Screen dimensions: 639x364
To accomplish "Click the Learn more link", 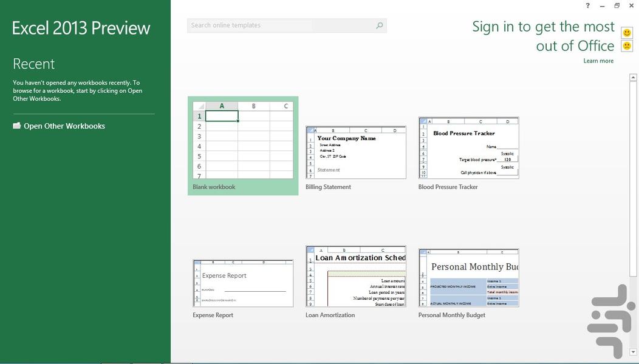I will tap(598, 61).
